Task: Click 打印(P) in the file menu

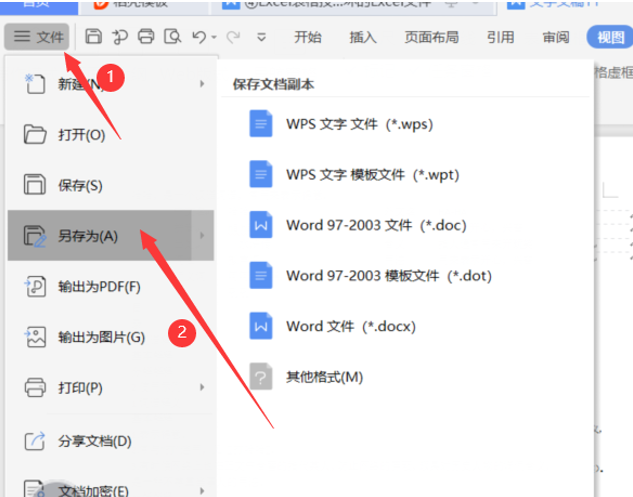Action: coord(111,388)
